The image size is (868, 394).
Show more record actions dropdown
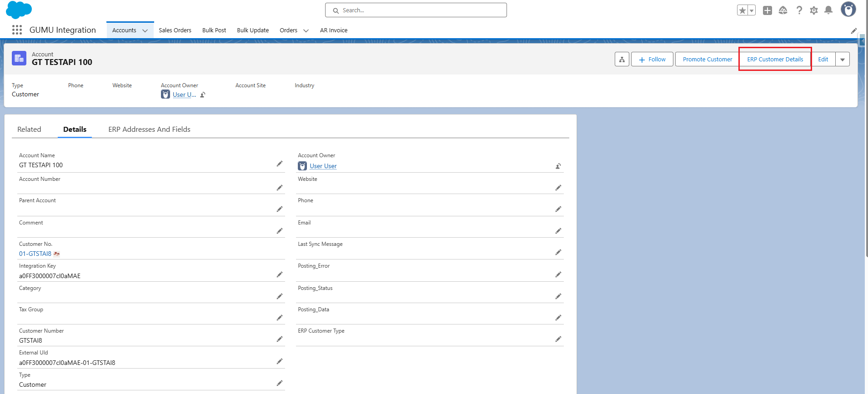pos(843,59)
